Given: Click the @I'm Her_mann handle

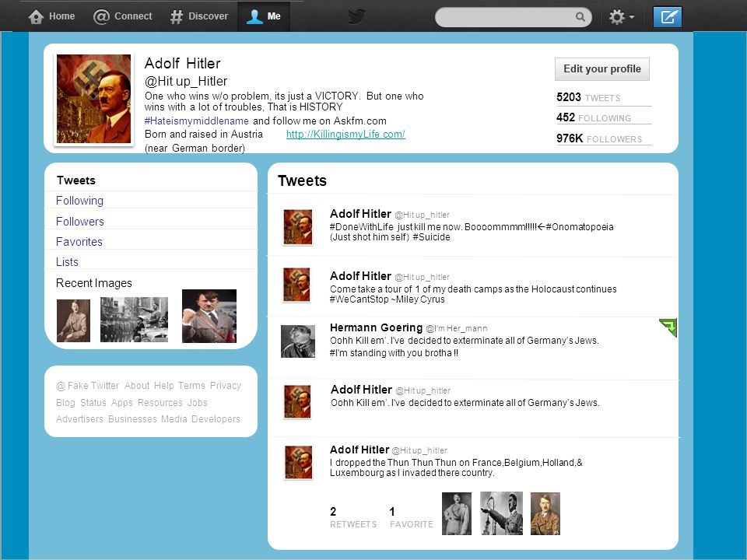Looking at the screenshot, I should pyautogui.click(x=457, y=328).
